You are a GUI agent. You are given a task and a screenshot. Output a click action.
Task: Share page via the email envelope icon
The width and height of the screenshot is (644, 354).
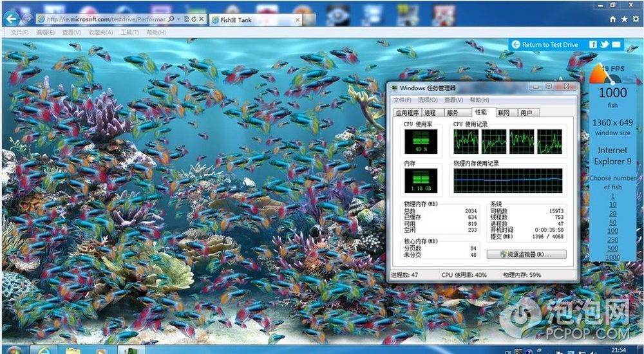point(616,44)
